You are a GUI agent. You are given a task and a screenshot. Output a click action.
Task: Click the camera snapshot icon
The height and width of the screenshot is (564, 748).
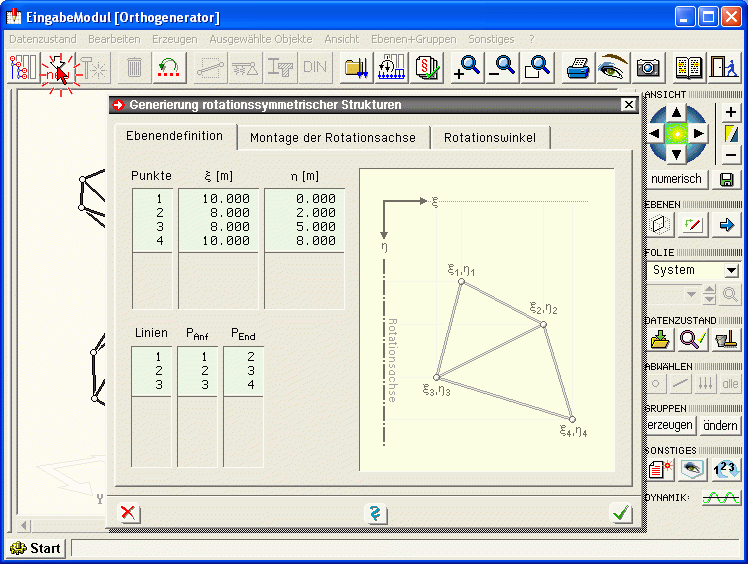coord(648,67)
